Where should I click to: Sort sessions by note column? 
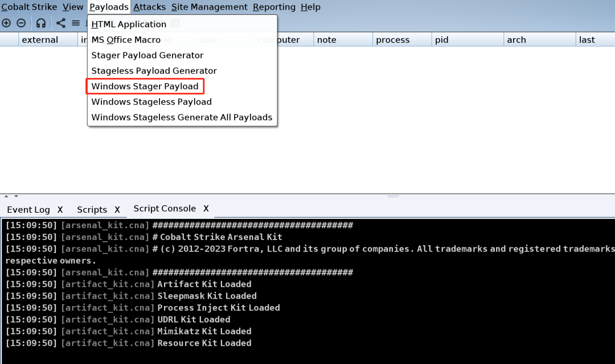[343, 40]
